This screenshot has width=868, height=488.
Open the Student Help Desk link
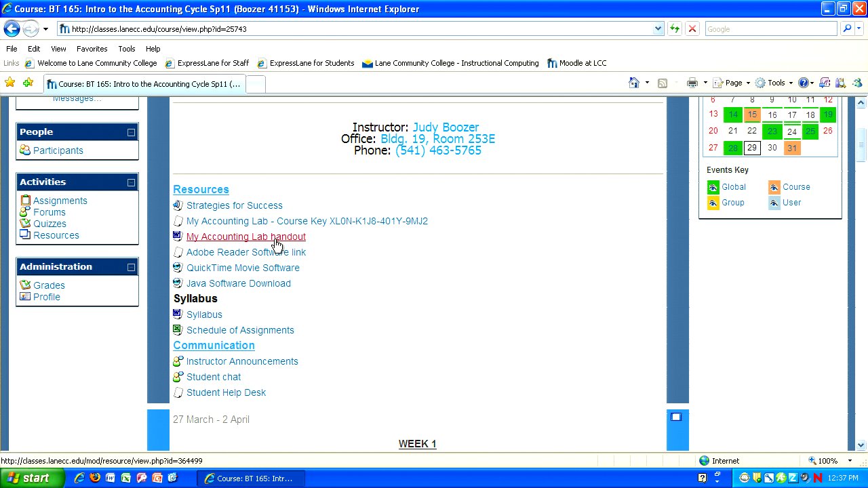click(226, 392)
